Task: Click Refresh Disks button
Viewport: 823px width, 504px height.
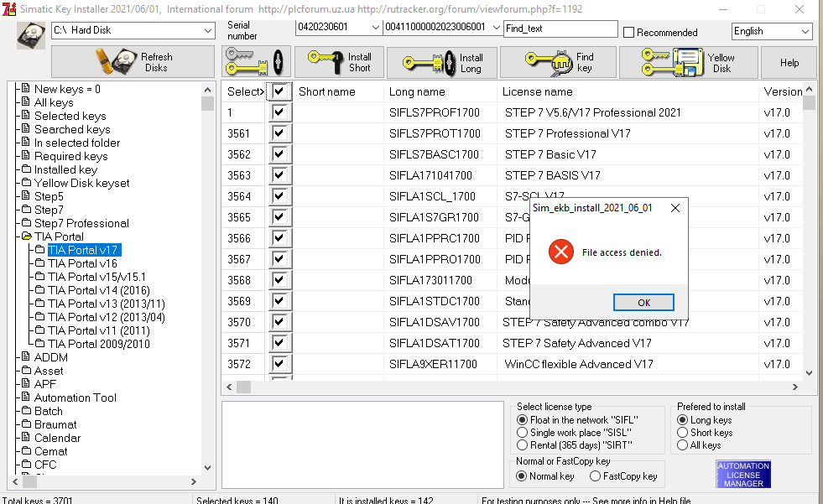Action: coord(133,63)
